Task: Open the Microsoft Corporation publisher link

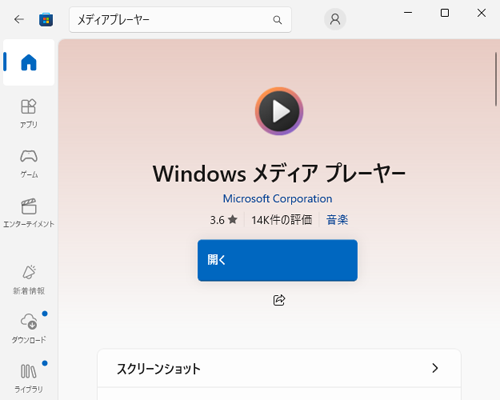Action: pos(277,199)
